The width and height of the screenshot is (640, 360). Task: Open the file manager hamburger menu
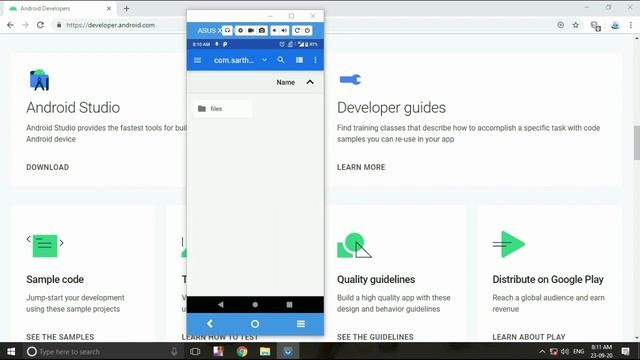click(x=198, y=60)
